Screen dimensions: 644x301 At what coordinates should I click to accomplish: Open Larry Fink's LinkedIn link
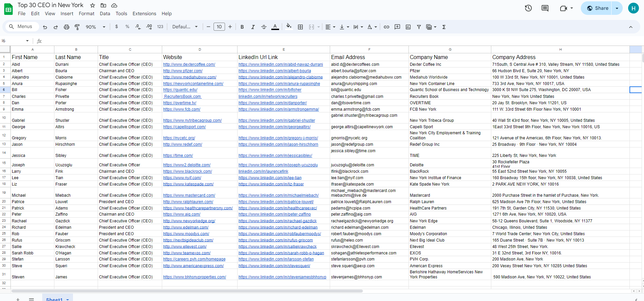263,171
